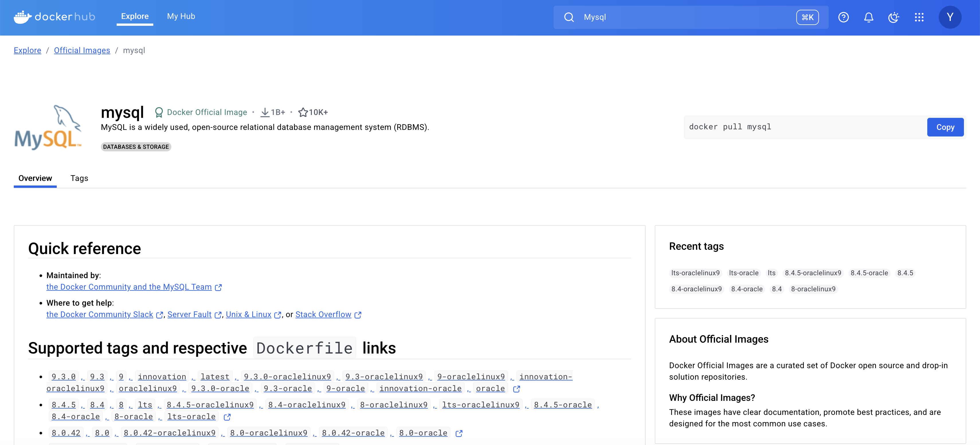Click the DATABASES & STORAGE category chip
Screen dimensions: 980x445
136,147
